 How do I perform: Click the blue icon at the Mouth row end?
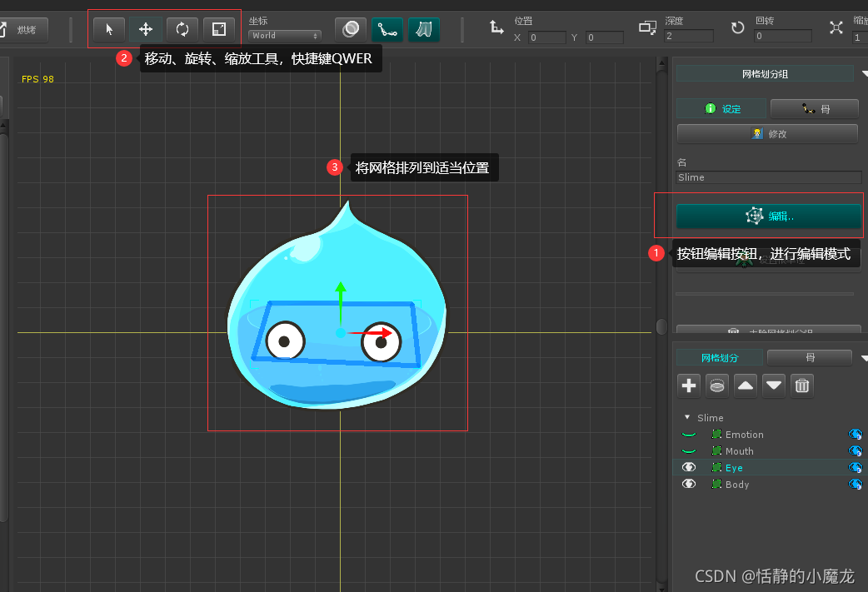click(855, 451)
